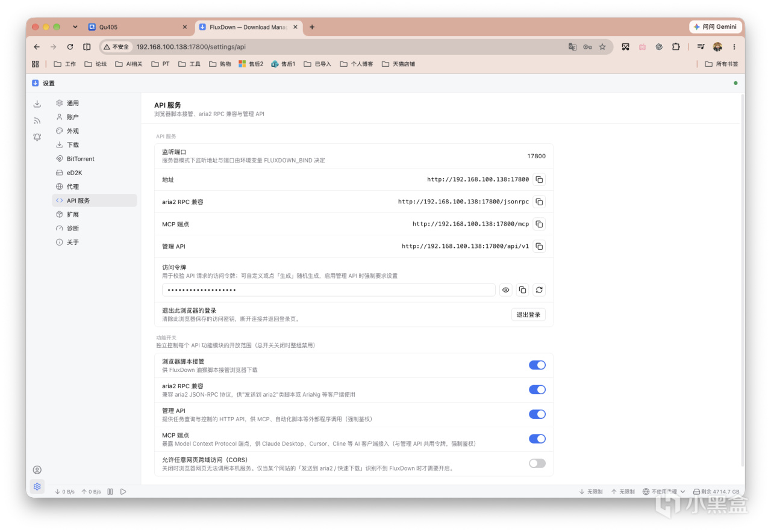The image size is (771, 532).
Task: Show the hidden access token via eye icon
Action: coord(506,290)
